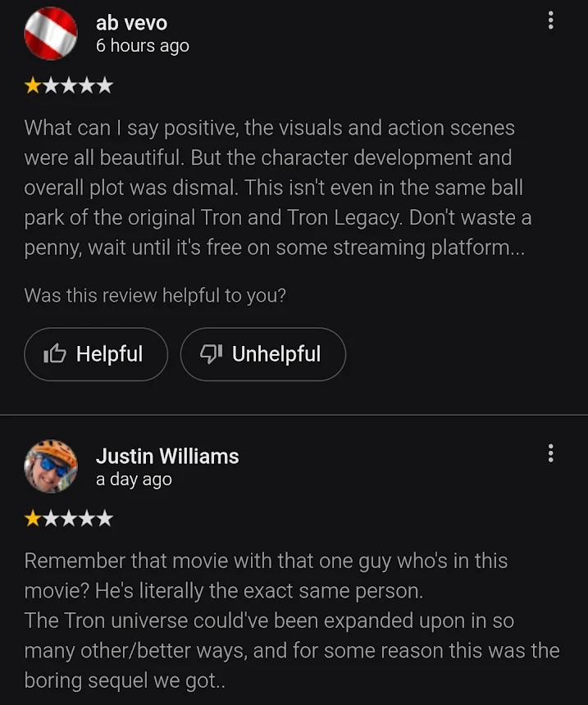
Task: Click the reviewer name ab vevo
Action: [131, 23]
